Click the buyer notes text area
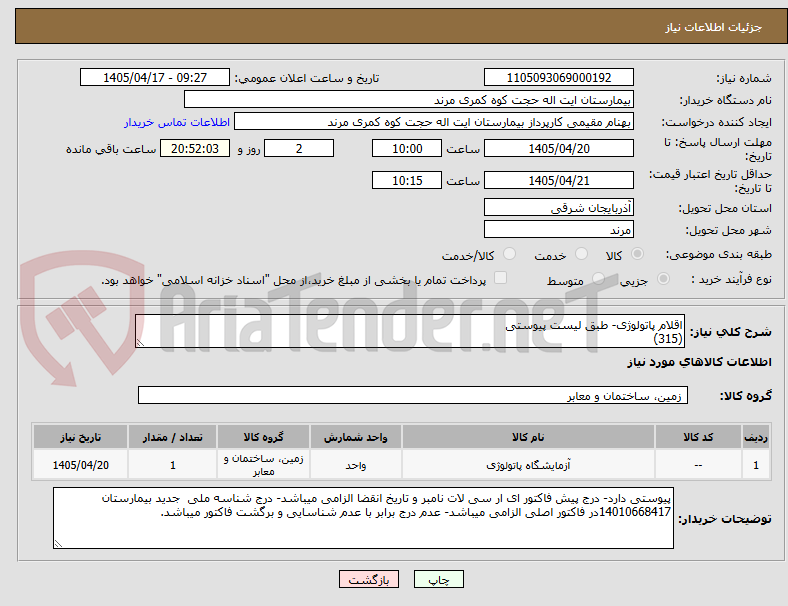Viewport: 788px width, 606px height. coord(363,518)
